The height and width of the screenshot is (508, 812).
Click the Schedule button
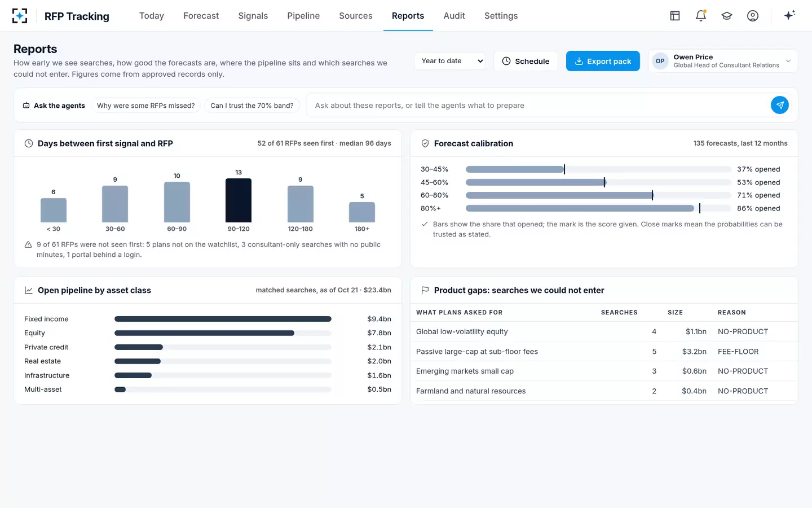tap(526, 61)
